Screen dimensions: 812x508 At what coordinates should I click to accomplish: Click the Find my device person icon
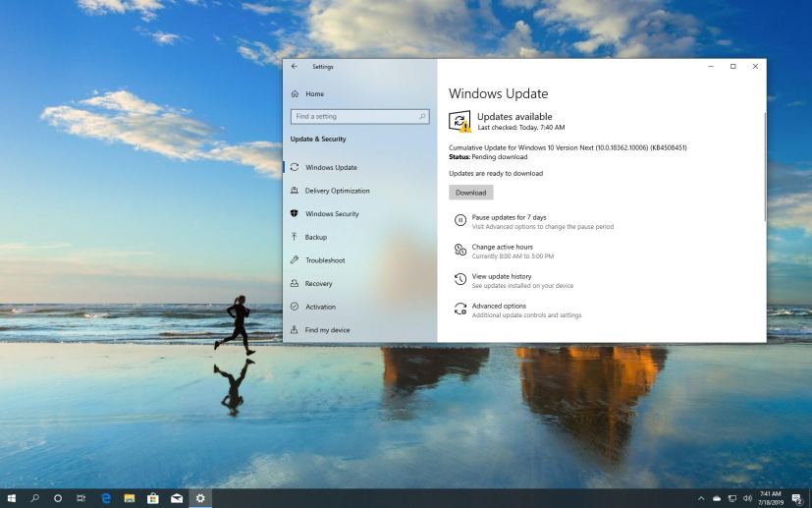click(x=295, y=330)
